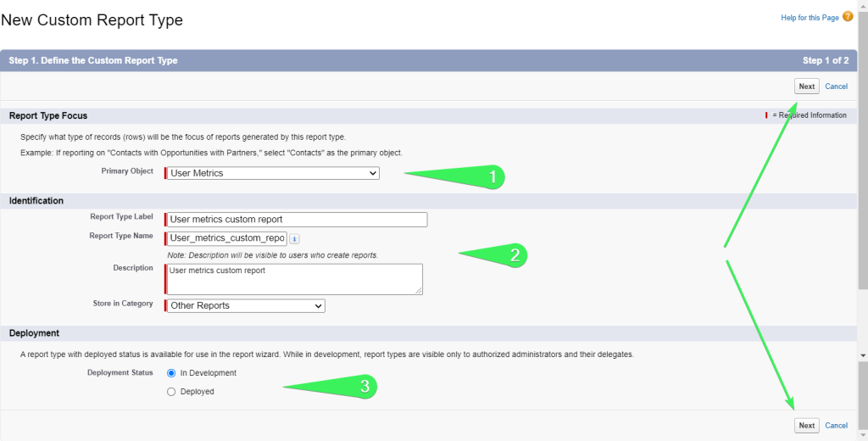Image resolution: width=868 pixels, height=441 pixels.
Task: Click the Report Type Label input field
Action: pos(298,220)
